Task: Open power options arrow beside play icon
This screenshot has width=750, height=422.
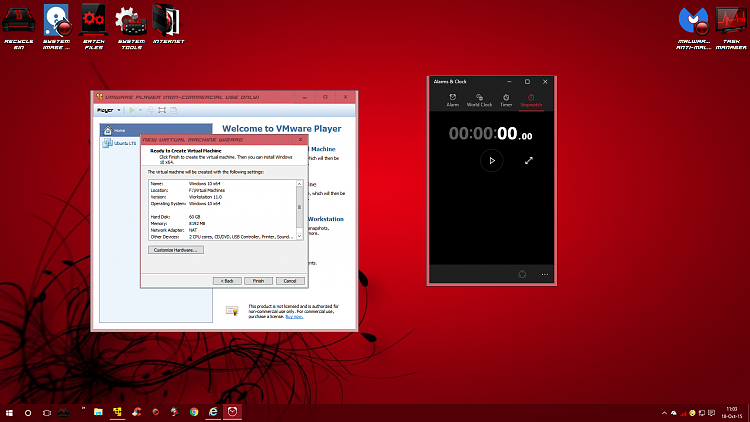Action: click(140, 110)
